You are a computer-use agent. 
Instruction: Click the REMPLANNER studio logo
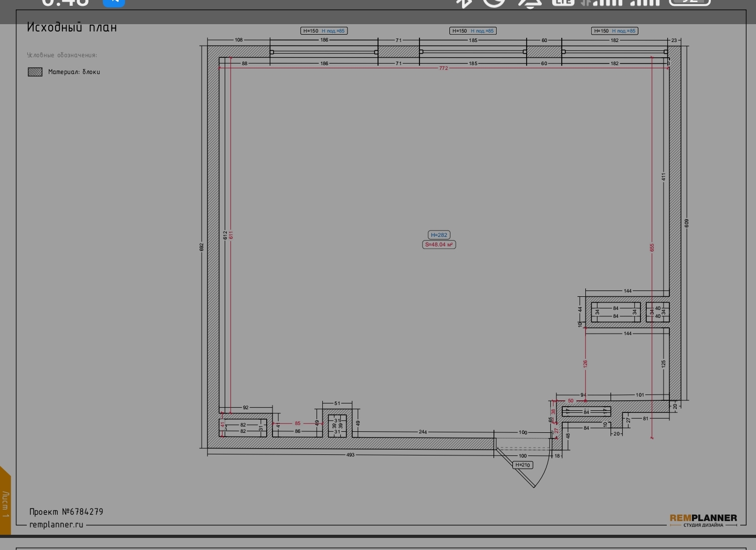click(703, 520)
